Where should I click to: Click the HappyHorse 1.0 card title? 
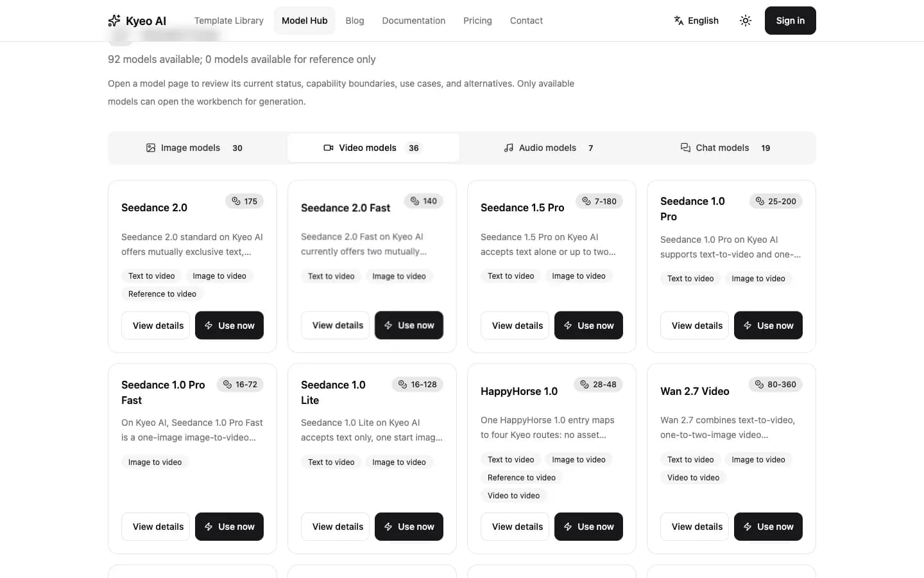click(x=519, y=391)
